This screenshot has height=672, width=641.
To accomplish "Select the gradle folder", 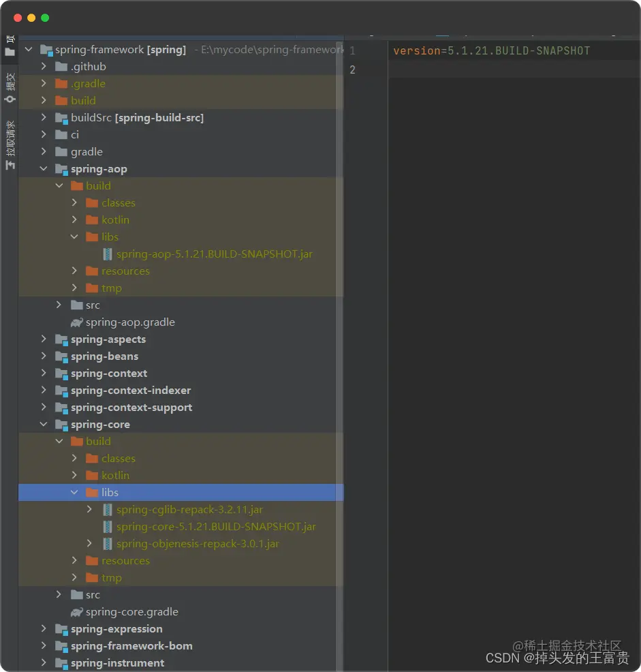I will pyautogui.click(x=87, y=152).
